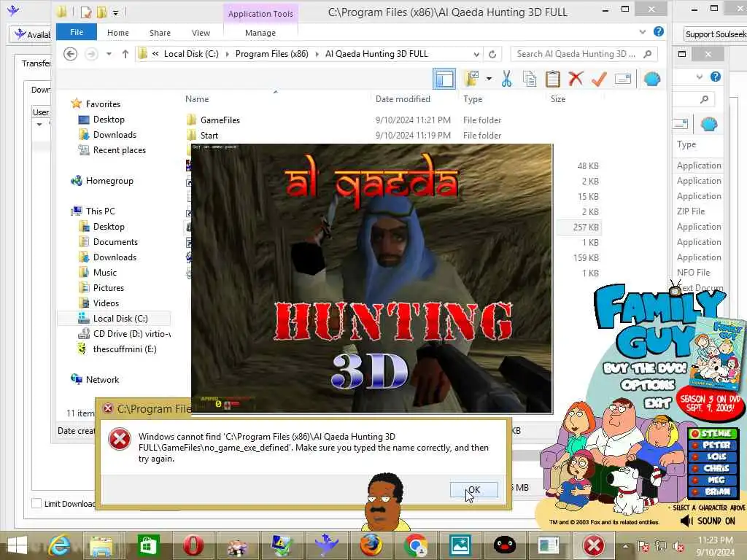Click the Copy pages icon

pos(530,79)
